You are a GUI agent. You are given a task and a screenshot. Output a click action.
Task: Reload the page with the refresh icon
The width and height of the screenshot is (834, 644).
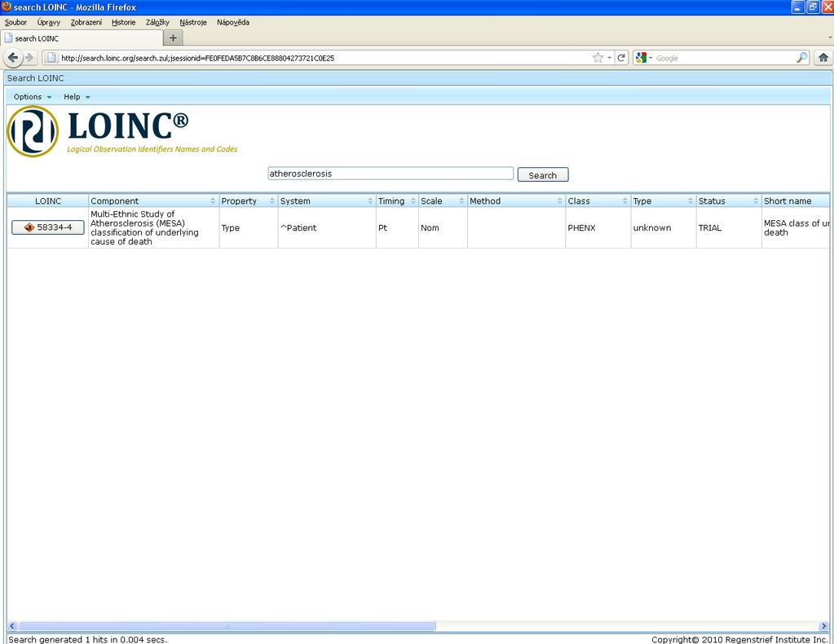pos(621,58)
